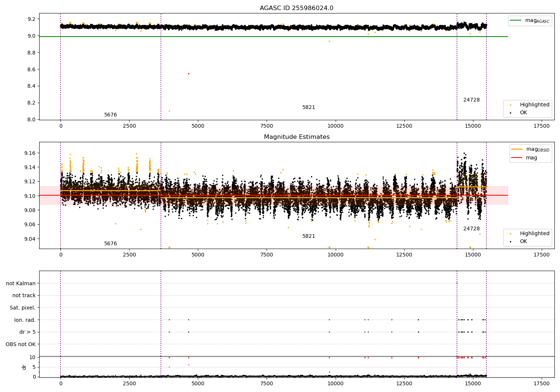Viewport: 560px width, 392px height.
Task: Click the 5821 label in the Magnitude Estimates plot
Action: [x=309, y=236]
